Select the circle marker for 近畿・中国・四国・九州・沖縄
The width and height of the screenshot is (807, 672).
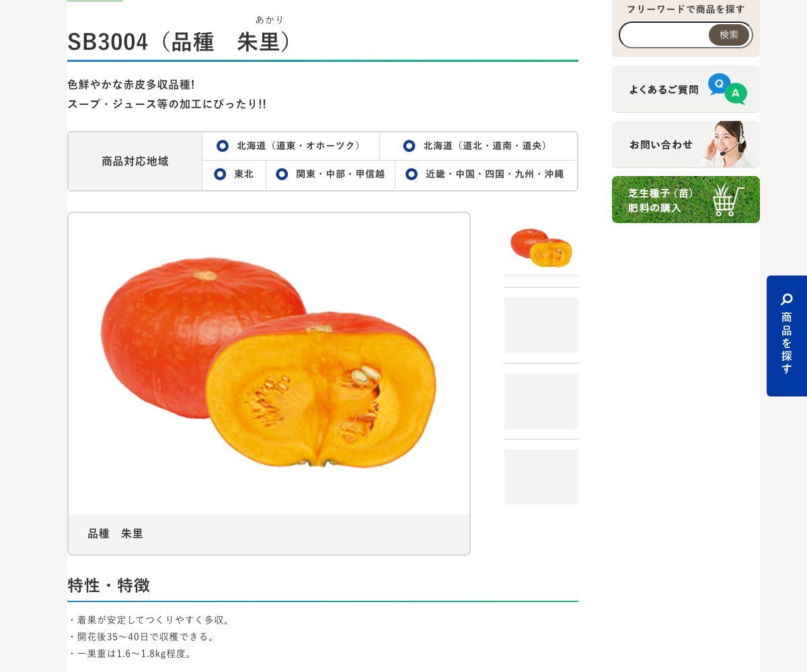click(x=412, y=174)
